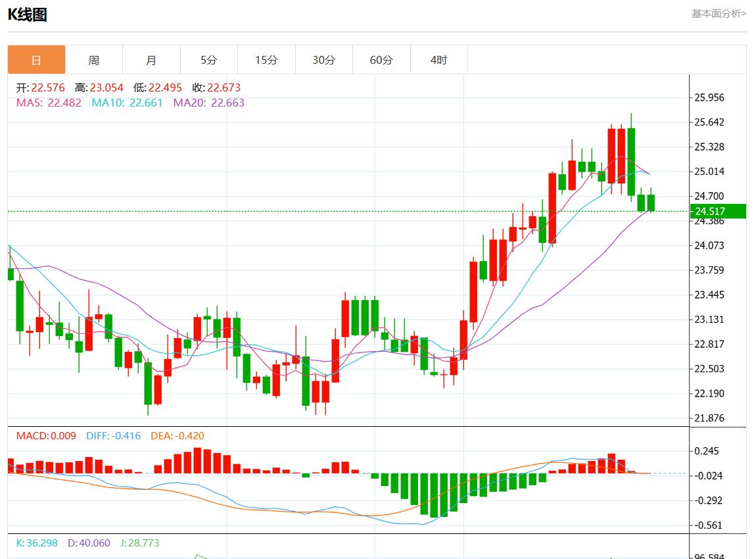Viewport: 756px width, 559px height.
Task: Click the MACD:0.009 indicator value
Action: pos(46,436)
